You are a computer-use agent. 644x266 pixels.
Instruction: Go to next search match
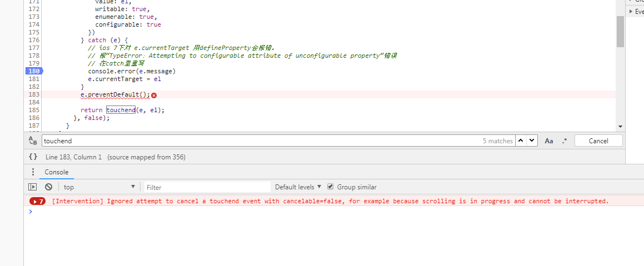[532, 140]
